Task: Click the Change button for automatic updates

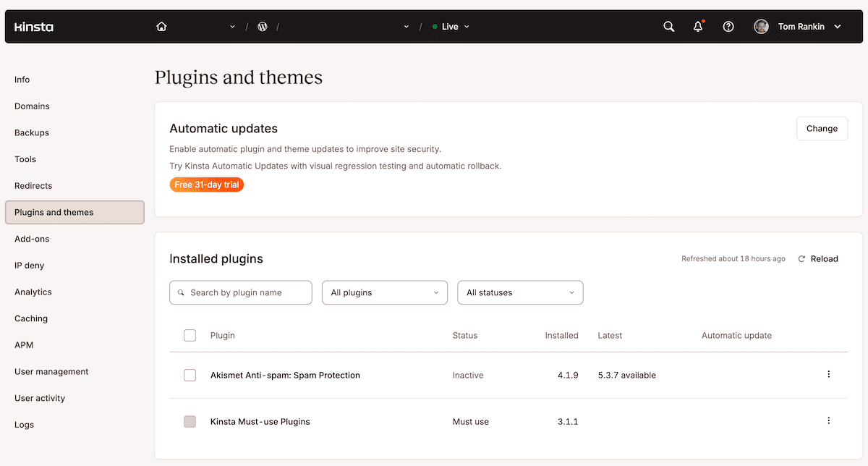Action: [x=822, y=128]
